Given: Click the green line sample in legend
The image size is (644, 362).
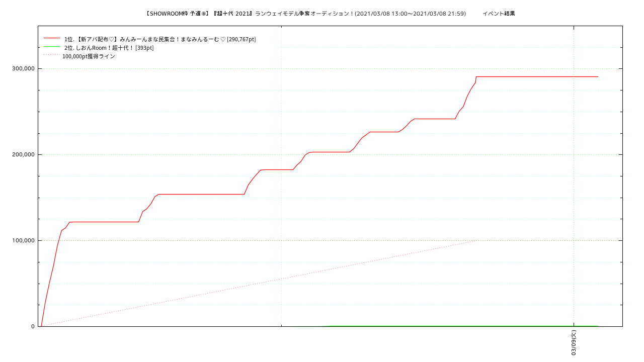Looking at the screenshot, I should [52, 47].
